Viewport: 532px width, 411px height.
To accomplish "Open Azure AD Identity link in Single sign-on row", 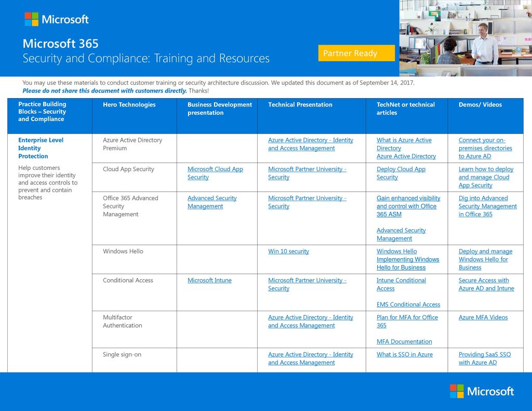I will tap(311, 359).
